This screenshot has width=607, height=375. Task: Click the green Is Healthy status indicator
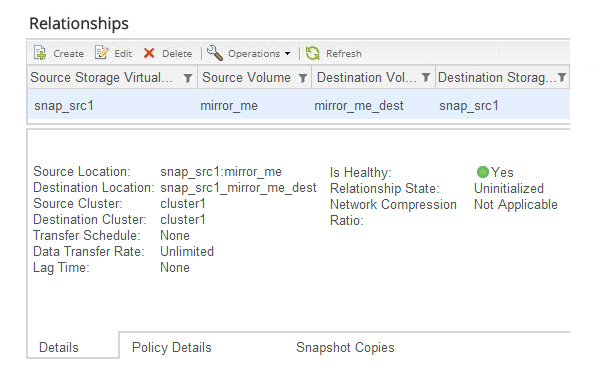coord(482,172)
